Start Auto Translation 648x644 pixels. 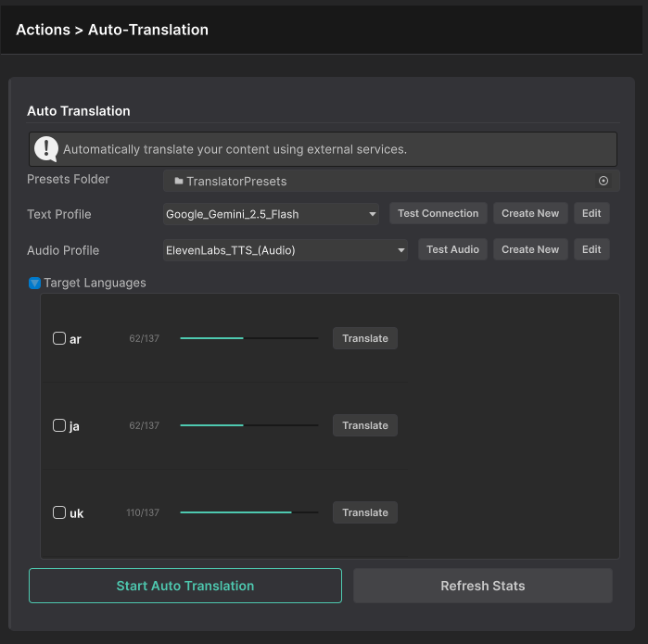[185, 586]
